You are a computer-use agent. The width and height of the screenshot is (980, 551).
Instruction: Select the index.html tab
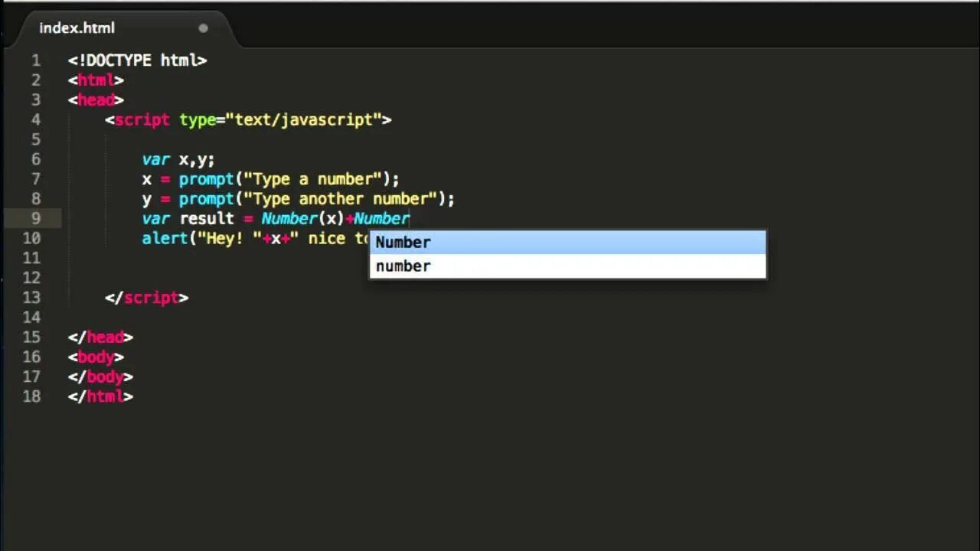point(122,28)
